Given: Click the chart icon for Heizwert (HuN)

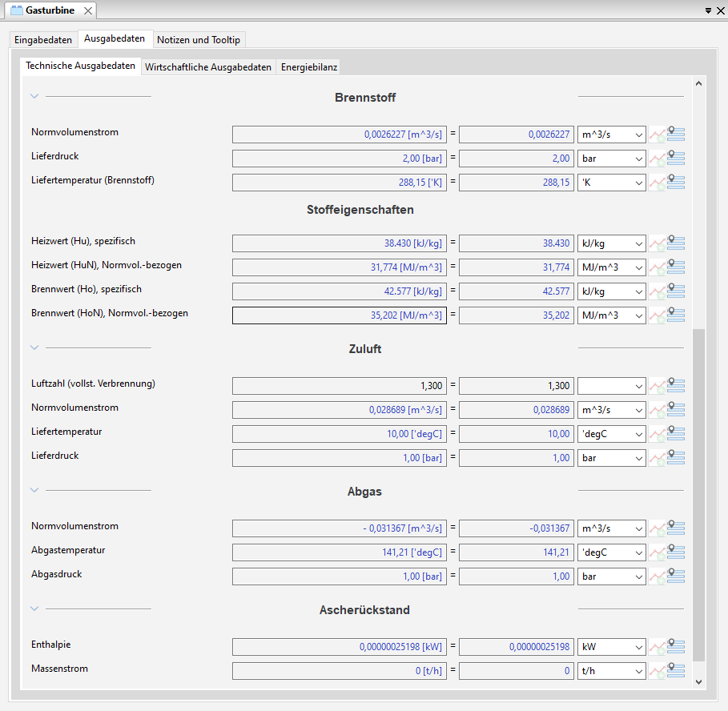Looking at the screenshot, I should point(657,267).
